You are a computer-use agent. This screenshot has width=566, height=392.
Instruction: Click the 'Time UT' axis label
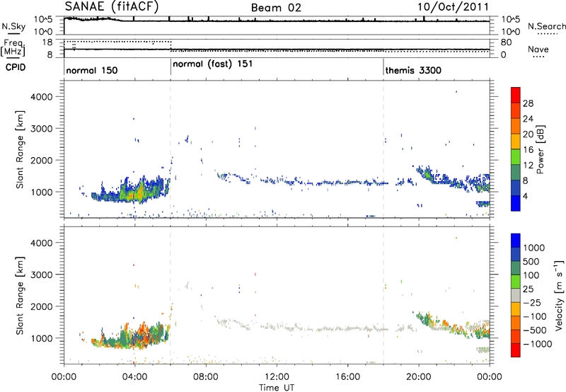(x=277, y=387)
